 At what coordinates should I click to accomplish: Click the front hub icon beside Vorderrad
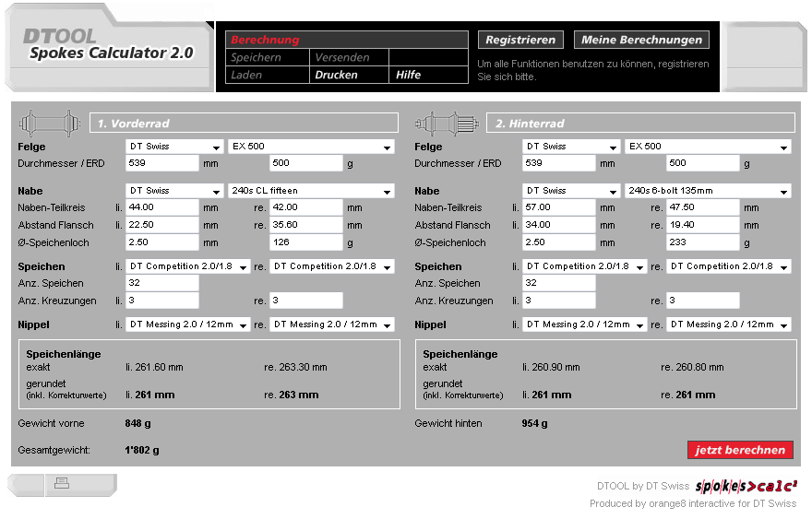coord(50,122)
